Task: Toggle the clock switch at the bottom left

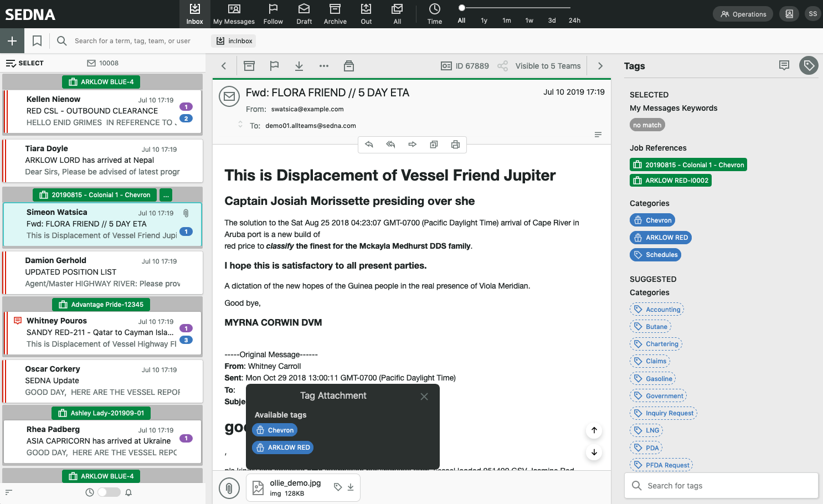Action: (x=109, y=492)
